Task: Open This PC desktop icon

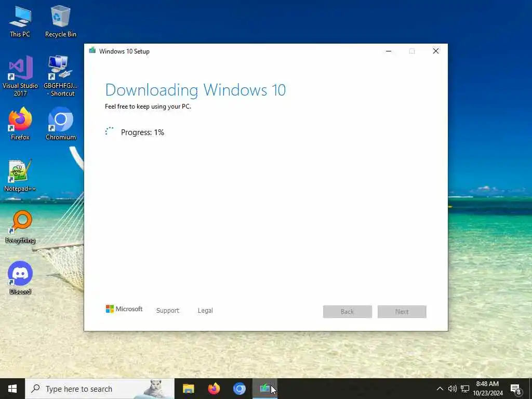Action: pyautogui.click(x=20, y=21)
